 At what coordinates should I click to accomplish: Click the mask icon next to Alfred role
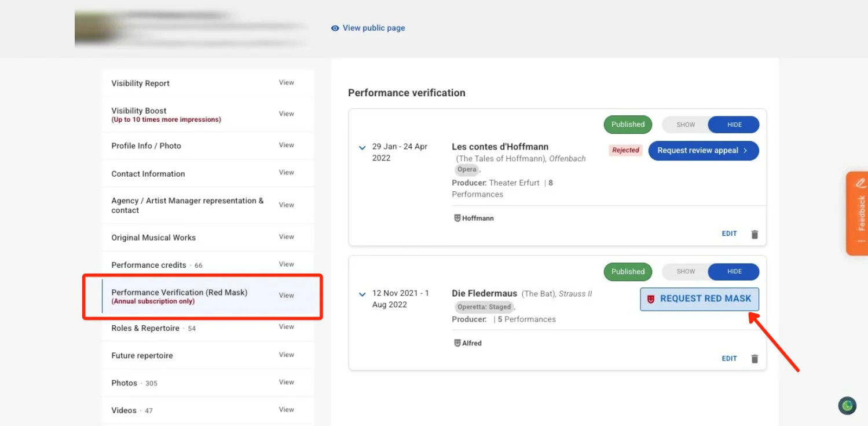457,343
